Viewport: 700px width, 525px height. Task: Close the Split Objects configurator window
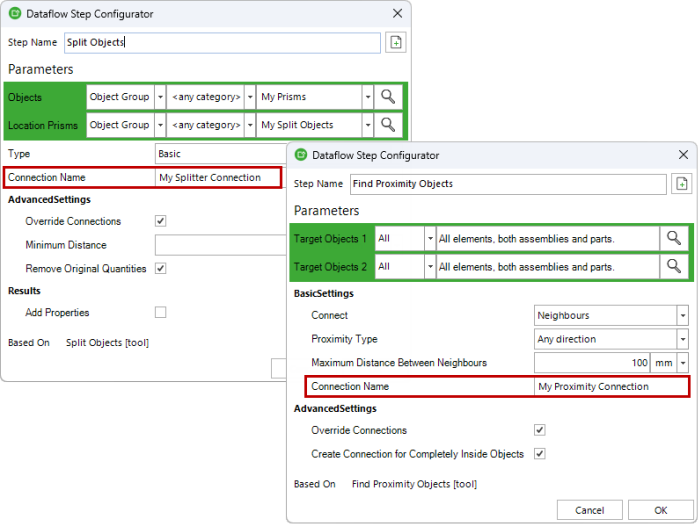coord(397,13)
